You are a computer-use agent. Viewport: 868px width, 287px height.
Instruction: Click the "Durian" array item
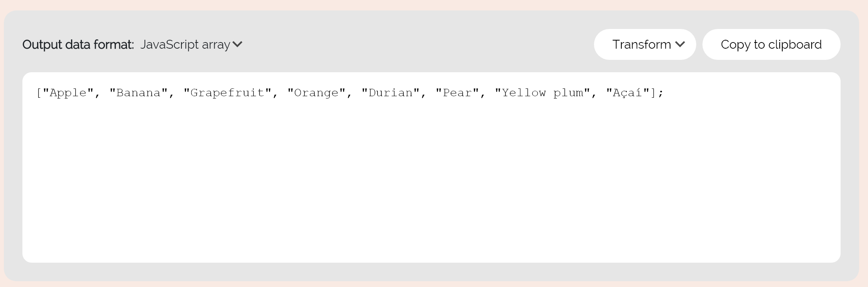coord(390,93)
